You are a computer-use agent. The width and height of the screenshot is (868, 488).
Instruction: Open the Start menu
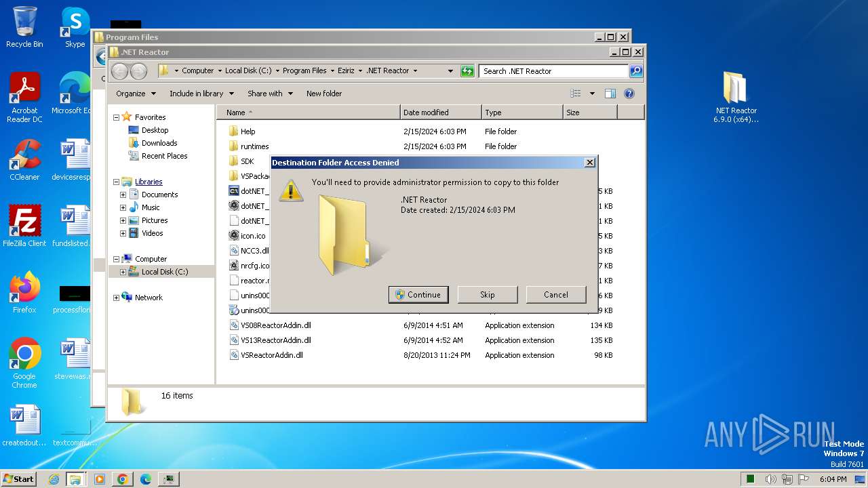click(19, 479)
